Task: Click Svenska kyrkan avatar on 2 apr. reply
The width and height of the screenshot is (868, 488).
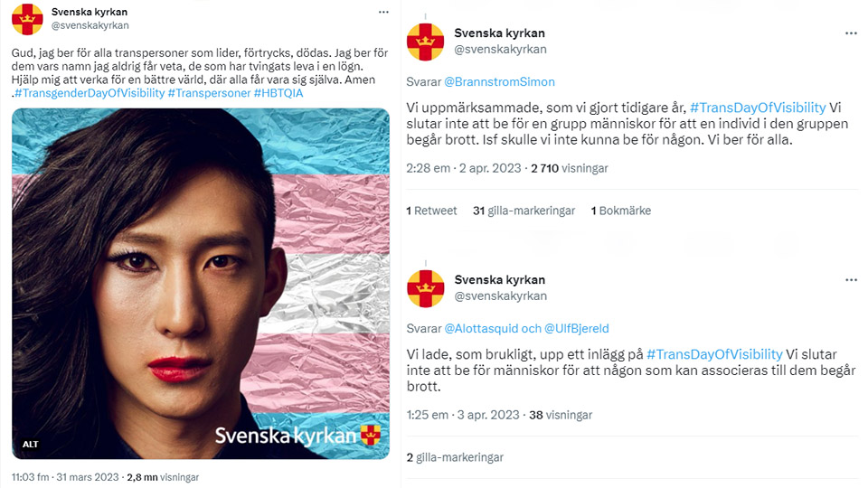Action: (425, 42)
